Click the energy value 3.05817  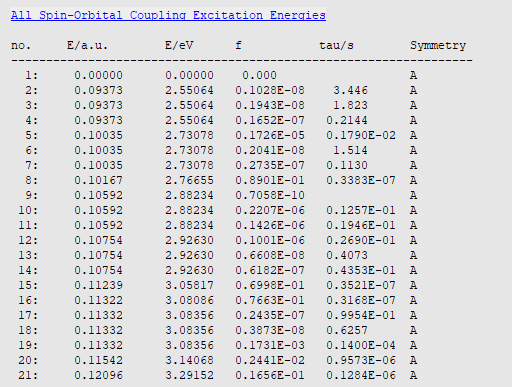[x=189, y=285]
